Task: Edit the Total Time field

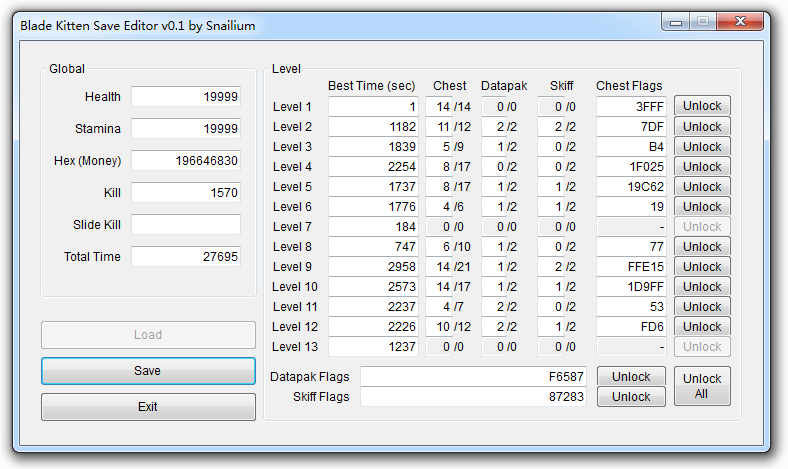Action: pyautogui.click(x=186, y=257)
